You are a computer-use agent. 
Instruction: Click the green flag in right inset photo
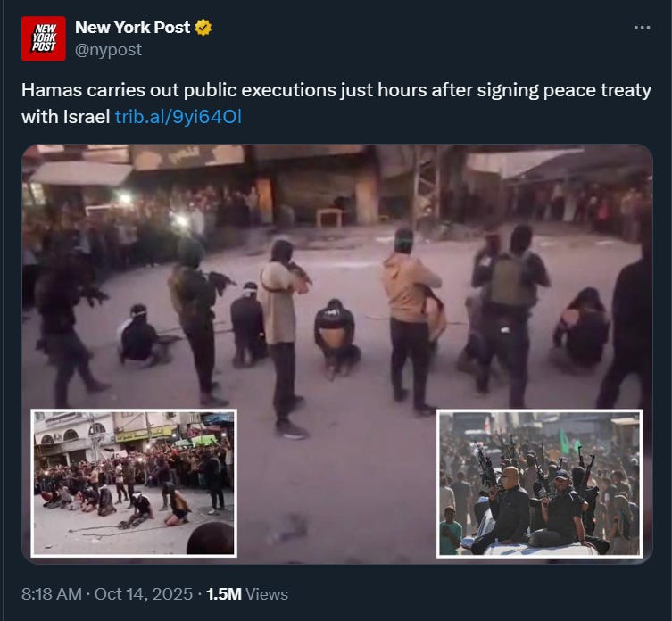pos(565,442)
